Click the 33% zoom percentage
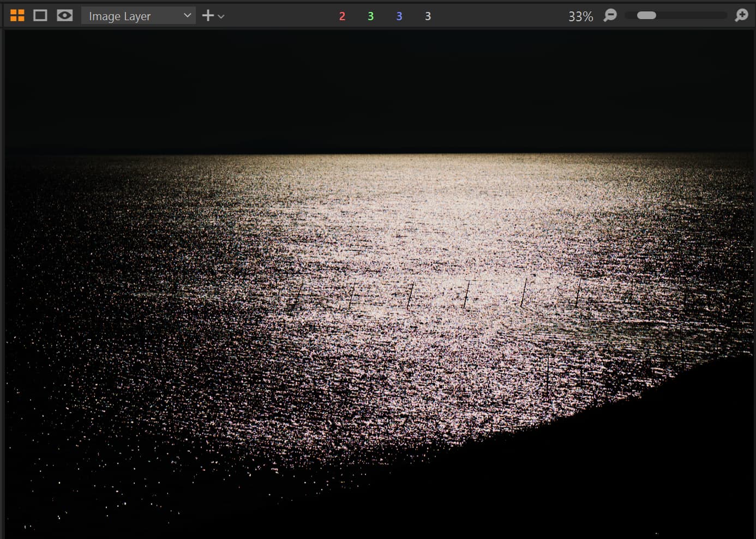The image size is (756, 539). 580,17
